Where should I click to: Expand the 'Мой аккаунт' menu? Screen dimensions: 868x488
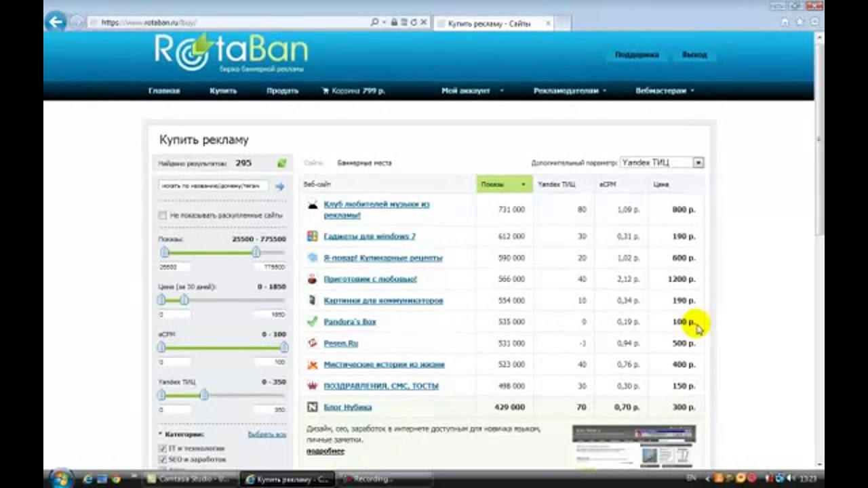[x=472, y=90]
